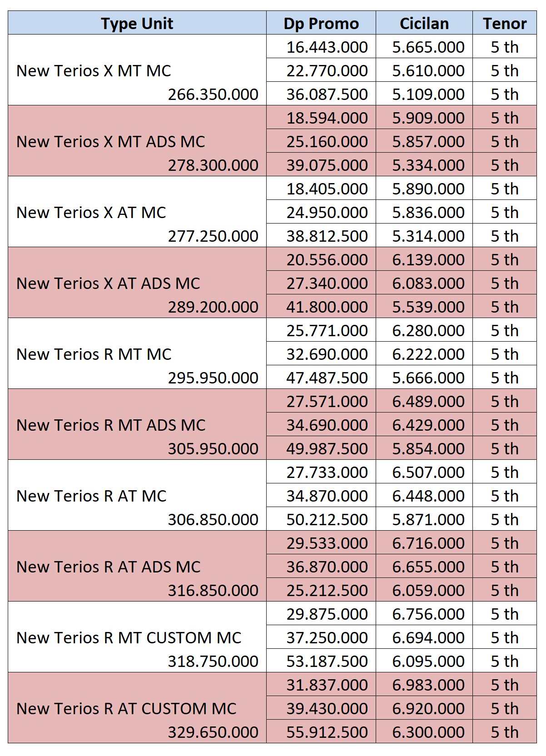Click the New Terios R AT MC label

pyautogui.click(x=91, y=496)
